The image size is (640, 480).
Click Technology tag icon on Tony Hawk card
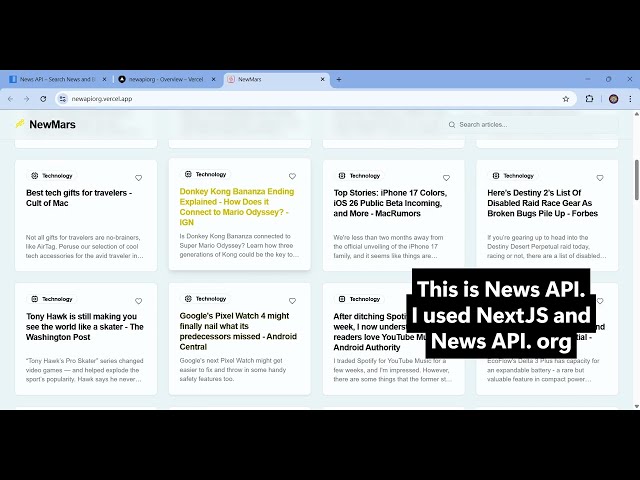(35, 299)
